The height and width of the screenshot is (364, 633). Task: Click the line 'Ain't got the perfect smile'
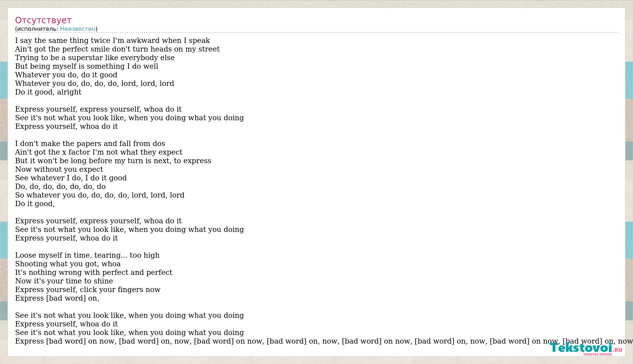coord(118,49)
